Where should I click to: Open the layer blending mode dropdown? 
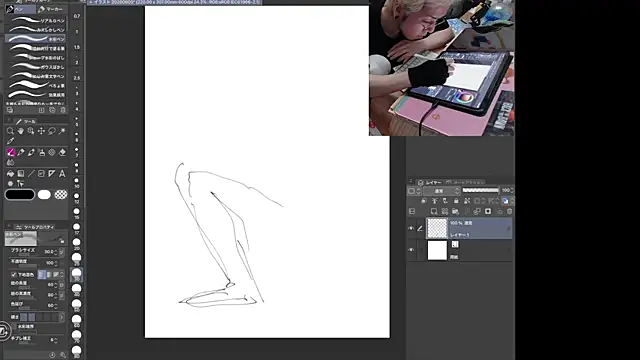[x=441, y=191]
